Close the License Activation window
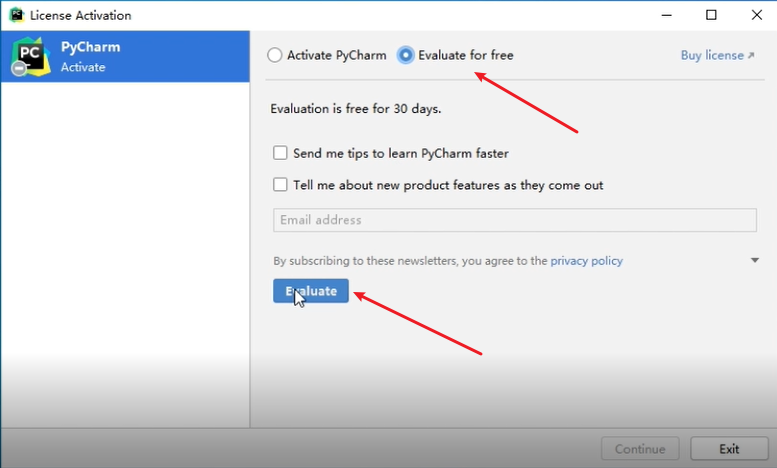Image resolution: width=777 pixels, height=468 pixels. [x=756, y=15]
